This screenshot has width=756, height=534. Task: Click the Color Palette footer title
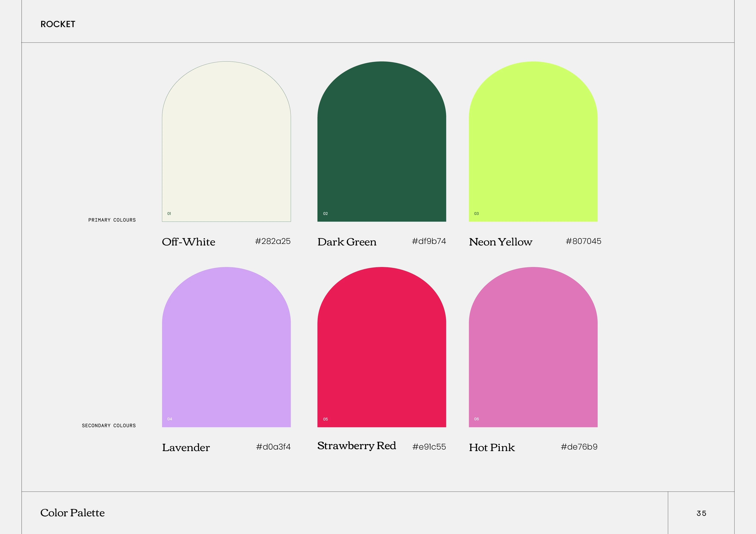tap(72, 513)
